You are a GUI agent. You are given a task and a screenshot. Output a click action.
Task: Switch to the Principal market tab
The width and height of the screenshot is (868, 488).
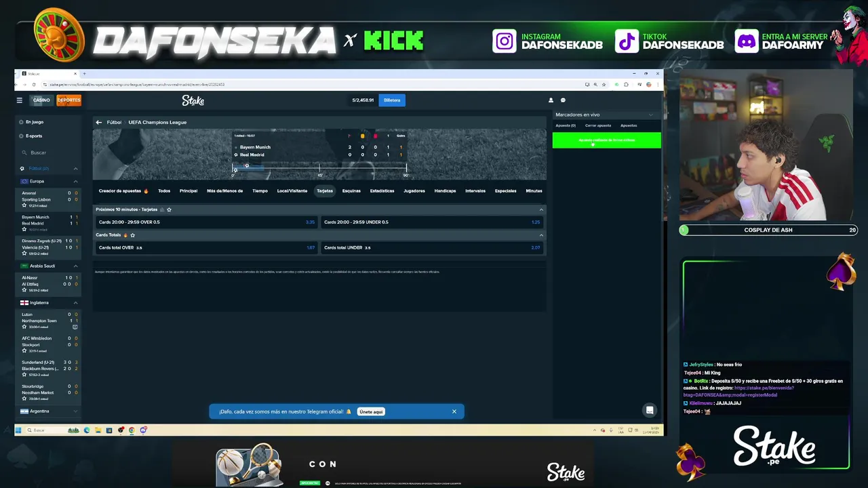[189, 191]
